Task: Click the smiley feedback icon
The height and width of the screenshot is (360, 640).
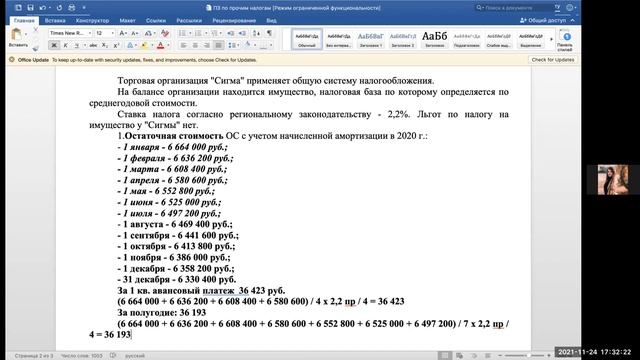Action: tap(570, 8)
